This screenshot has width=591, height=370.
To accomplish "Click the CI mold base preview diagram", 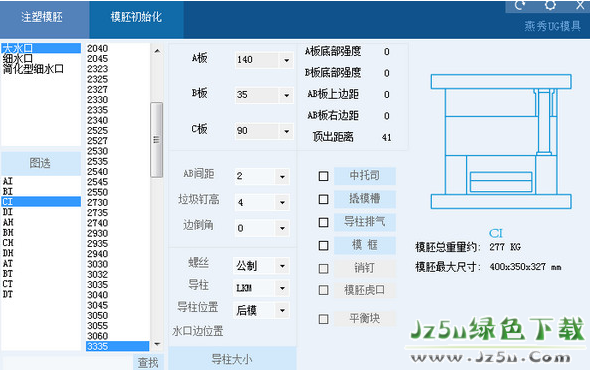I will coord(501,142).
